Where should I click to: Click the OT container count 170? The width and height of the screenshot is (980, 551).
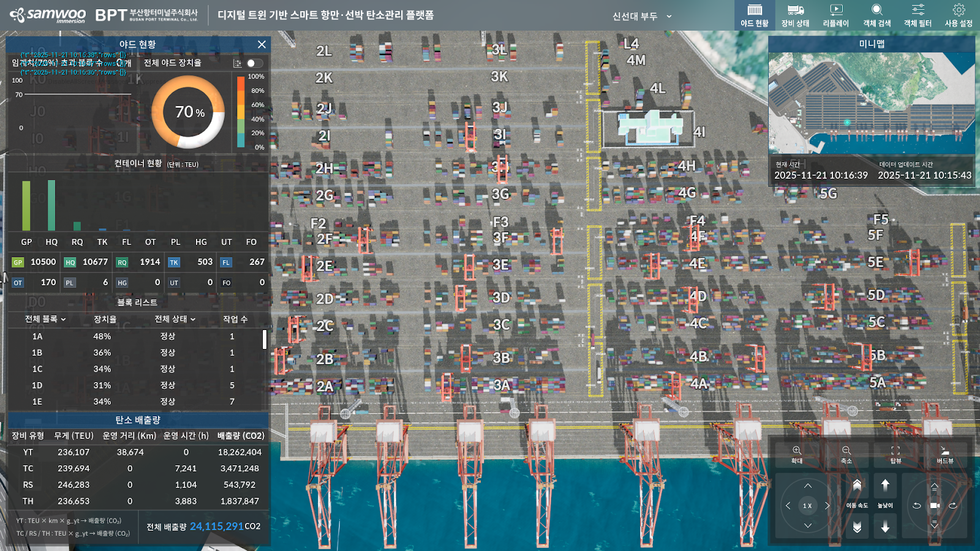(48, 282)
